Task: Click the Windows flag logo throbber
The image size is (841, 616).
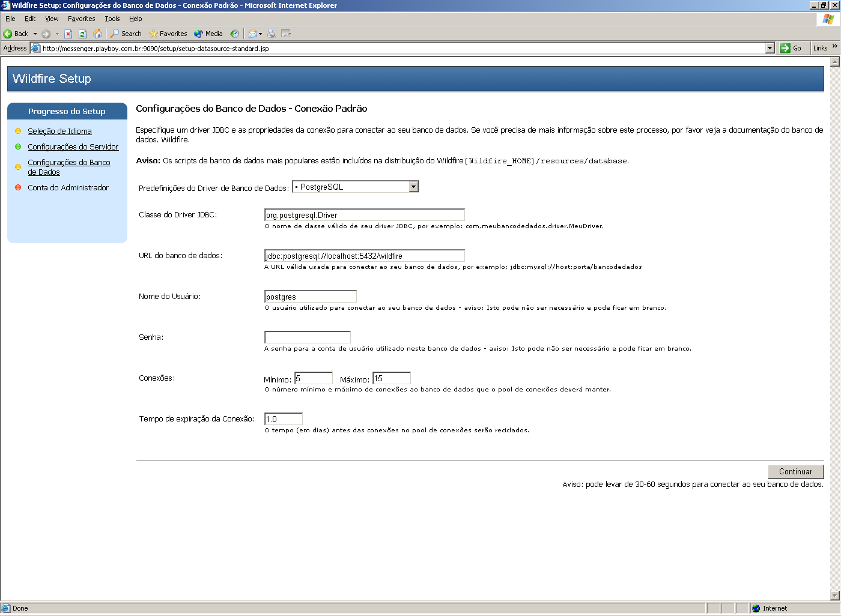Action: pyautogui.click(x=828, y=19)
